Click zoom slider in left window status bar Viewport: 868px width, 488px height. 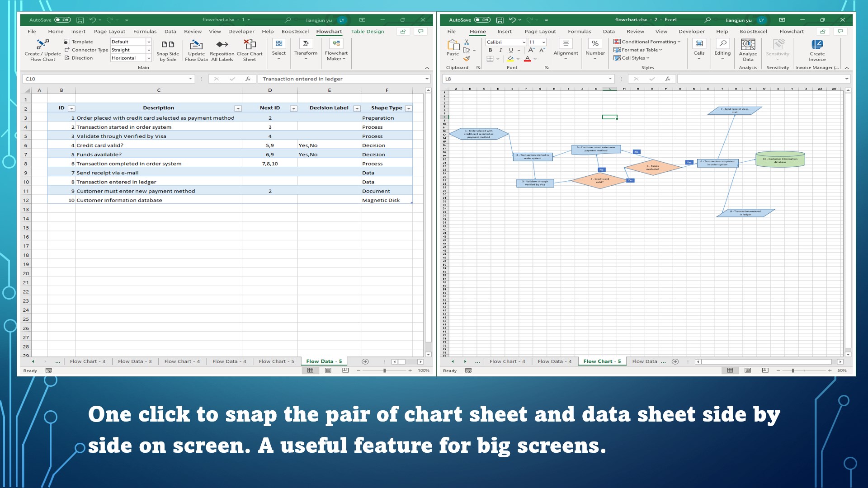click(384, 371)
